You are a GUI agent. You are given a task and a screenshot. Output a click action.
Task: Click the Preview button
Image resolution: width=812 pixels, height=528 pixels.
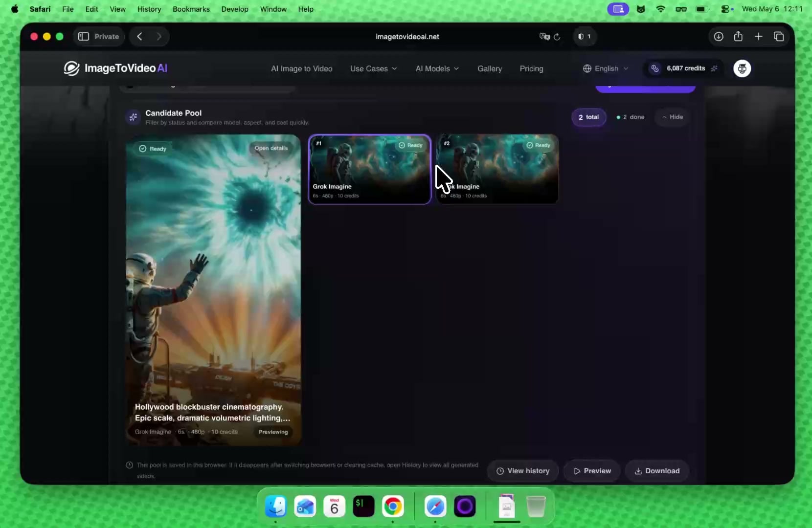[592, 471]
